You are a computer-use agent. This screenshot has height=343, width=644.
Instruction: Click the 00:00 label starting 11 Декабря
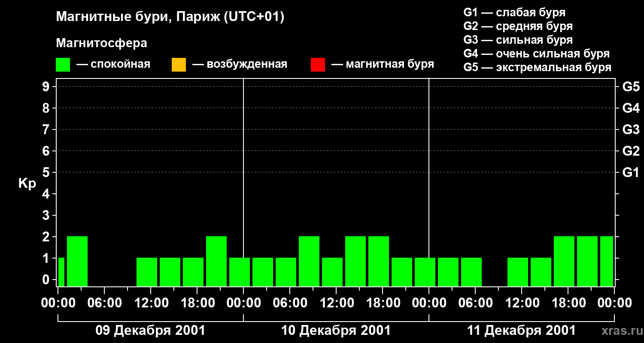429,303
